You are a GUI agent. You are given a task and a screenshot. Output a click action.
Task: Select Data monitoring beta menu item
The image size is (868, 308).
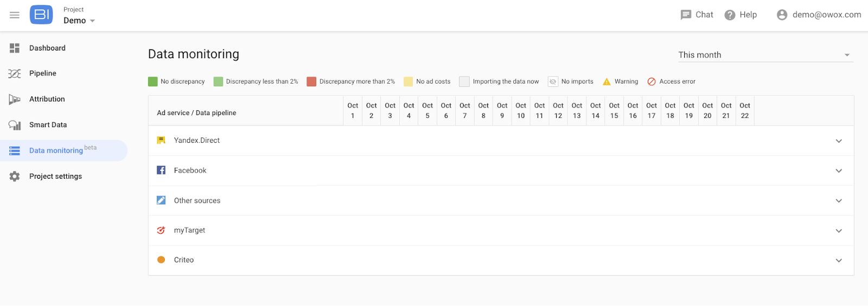point(63,150)
